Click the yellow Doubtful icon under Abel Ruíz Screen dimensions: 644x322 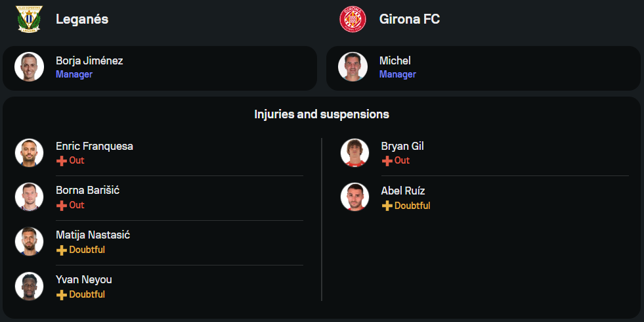tap(387, 206)
